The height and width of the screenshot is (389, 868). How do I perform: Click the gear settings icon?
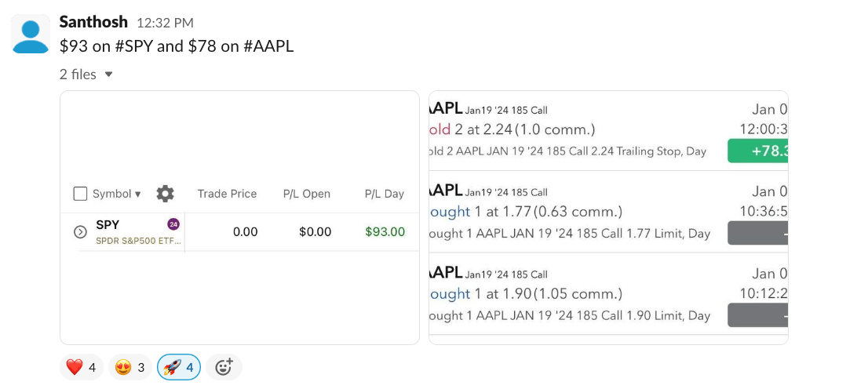coord(165,194)
